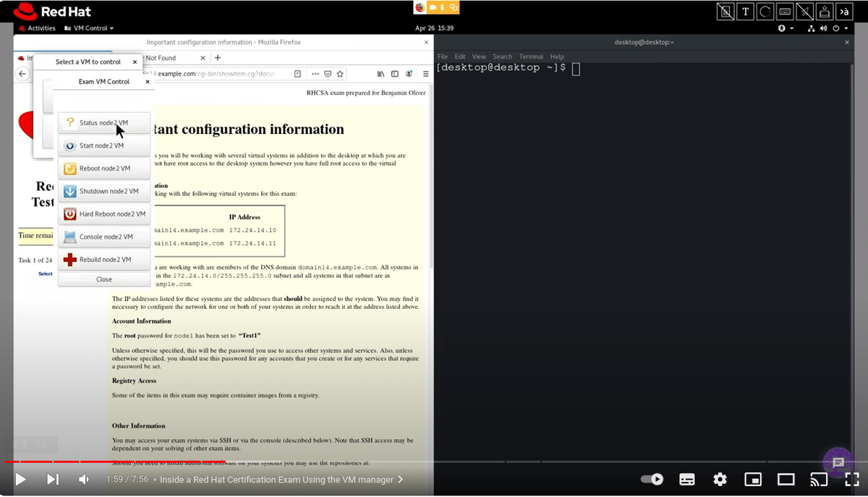Enable miniplayer mode
Screen dimensions: 868x497
click(x=753, y=479)
